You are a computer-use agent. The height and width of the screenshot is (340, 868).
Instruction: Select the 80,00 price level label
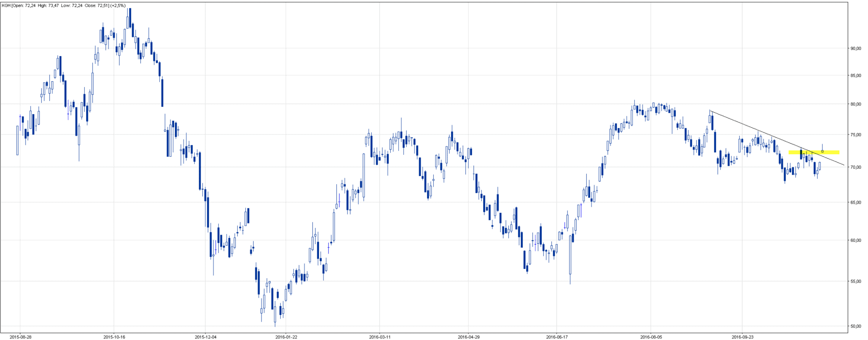pos(855,104)
